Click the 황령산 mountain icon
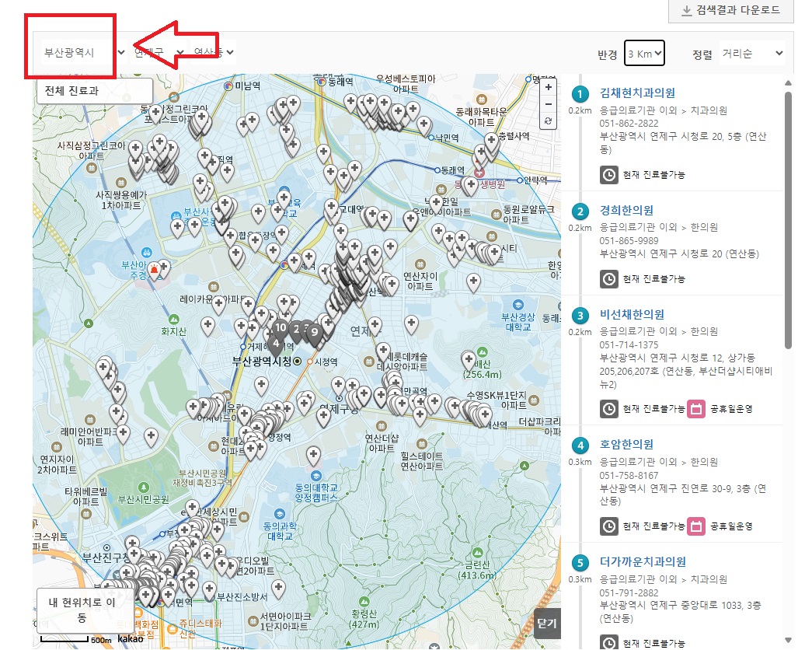 tap(364, 601)
